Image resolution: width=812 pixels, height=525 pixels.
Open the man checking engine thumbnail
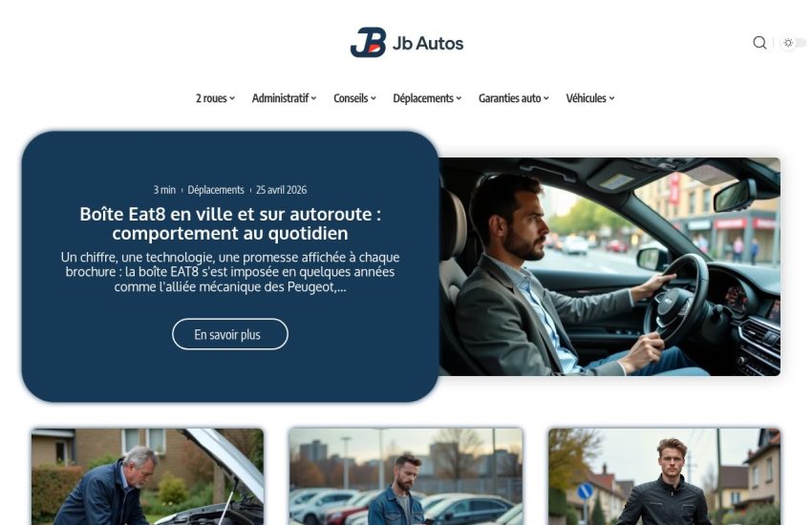(x=147, y=476)
